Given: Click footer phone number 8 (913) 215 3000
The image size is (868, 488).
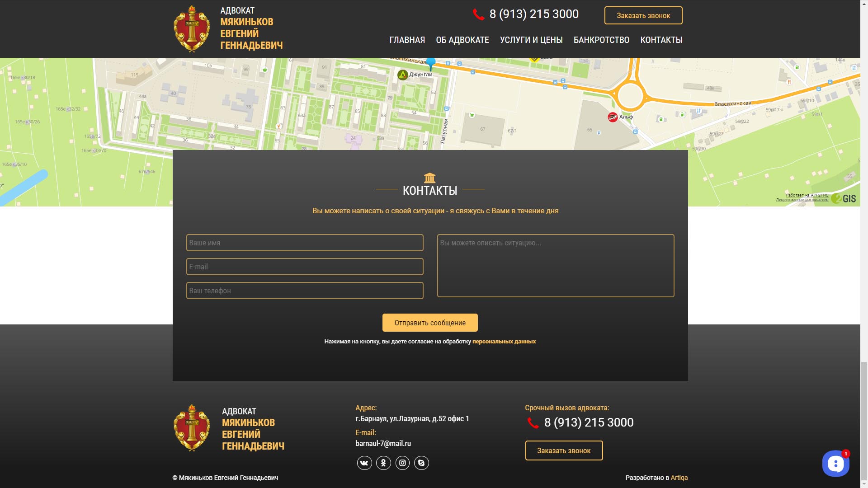Looking at the screenshot, I should (589, 422).
